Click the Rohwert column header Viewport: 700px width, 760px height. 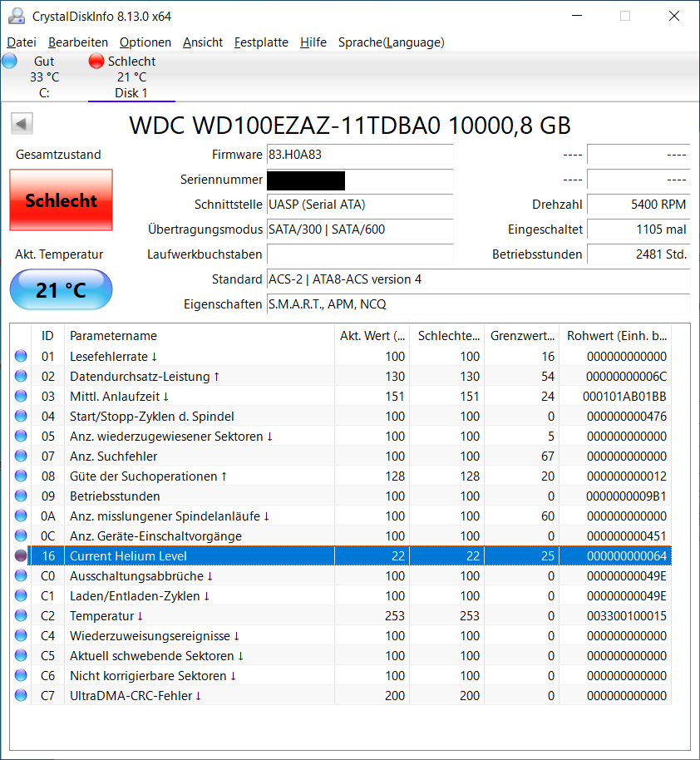coord(615,336)
